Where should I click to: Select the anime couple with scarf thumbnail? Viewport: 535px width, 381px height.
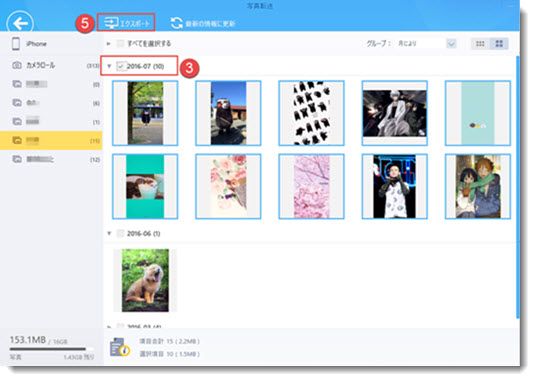click(478, 186)
